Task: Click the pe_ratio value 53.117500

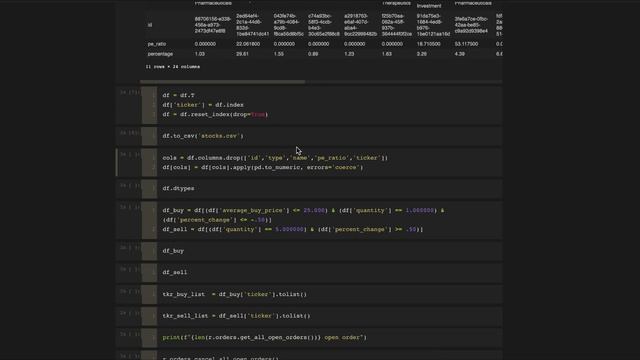Action: (x=466, y=44)
